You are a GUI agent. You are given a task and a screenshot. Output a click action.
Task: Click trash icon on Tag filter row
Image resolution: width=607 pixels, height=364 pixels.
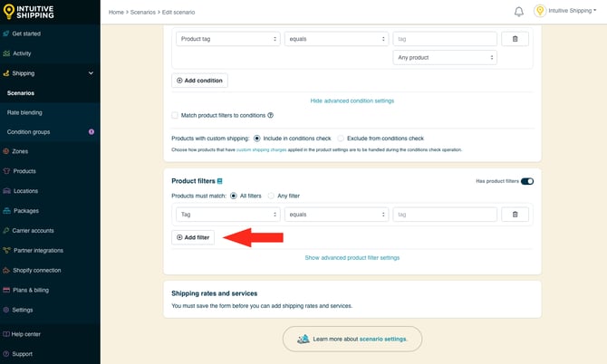coord(515,215)
